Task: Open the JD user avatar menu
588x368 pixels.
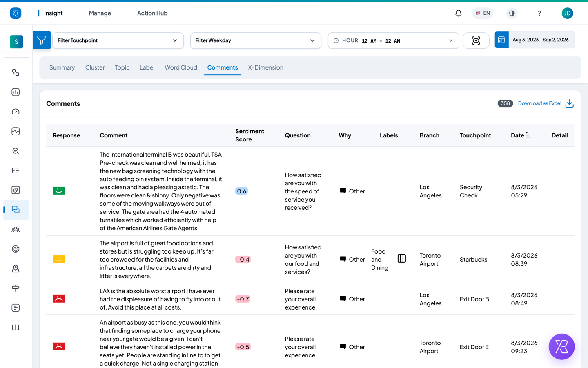Action: (x=567, y=13)
